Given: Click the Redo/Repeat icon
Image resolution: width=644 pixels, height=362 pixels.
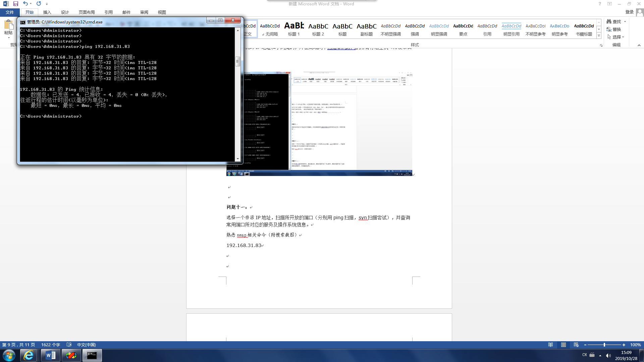Looking at the screenshot, I should (39, 4).
